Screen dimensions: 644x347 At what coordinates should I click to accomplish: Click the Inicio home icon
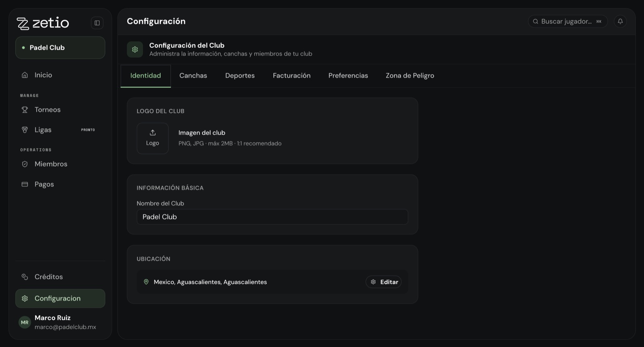coord(25,75)
